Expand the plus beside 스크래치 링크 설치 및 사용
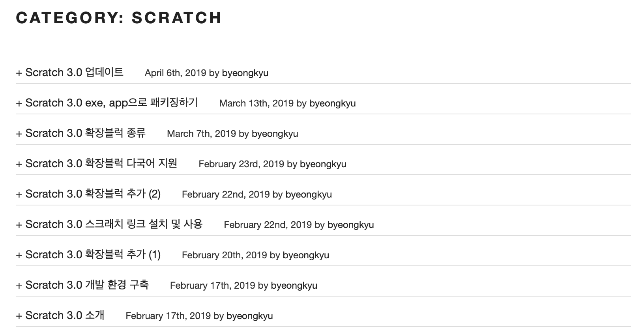This screenshot has height=336, width=644. point(19,225)
